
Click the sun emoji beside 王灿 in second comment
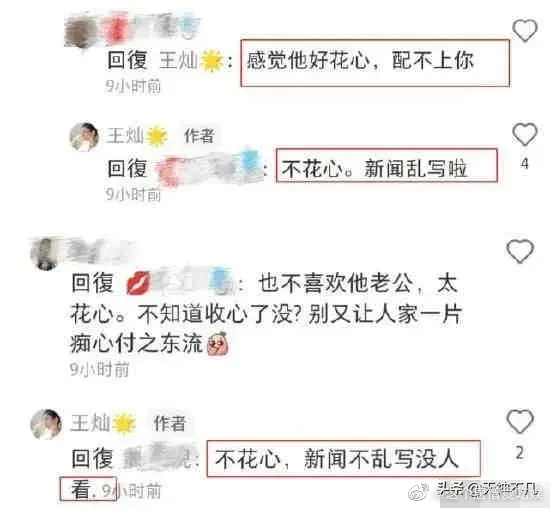(x=156, y=136)
